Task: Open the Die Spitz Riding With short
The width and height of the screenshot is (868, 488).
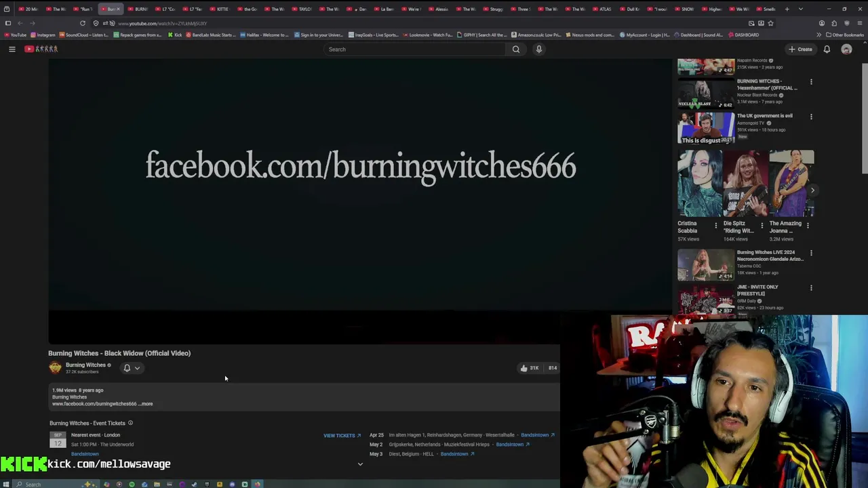Action: click(x=745, y=183)
